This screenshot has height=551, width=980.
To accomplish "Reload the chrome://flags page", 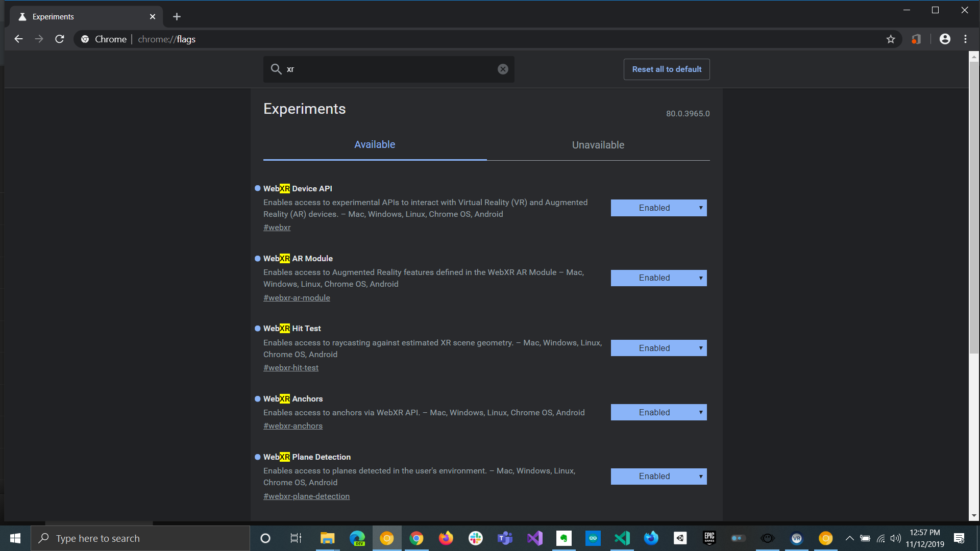I will point(60,39).
